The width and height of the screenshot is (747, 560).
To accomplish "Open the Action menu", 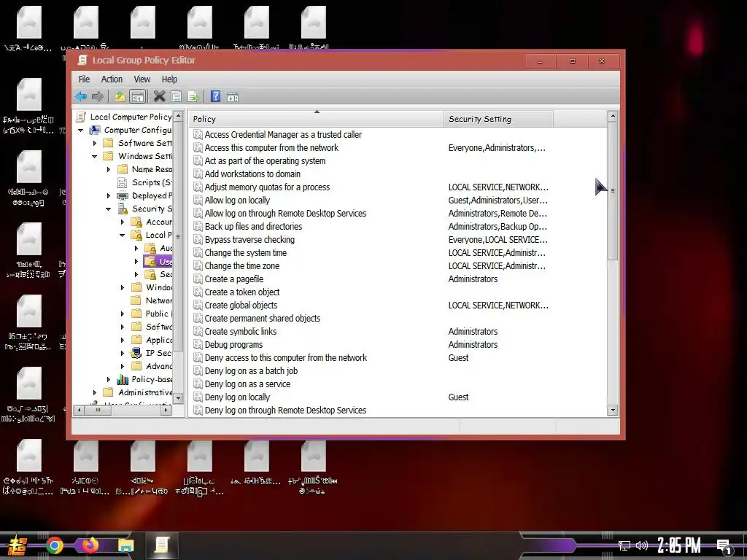I will click(x=112, y=79).
